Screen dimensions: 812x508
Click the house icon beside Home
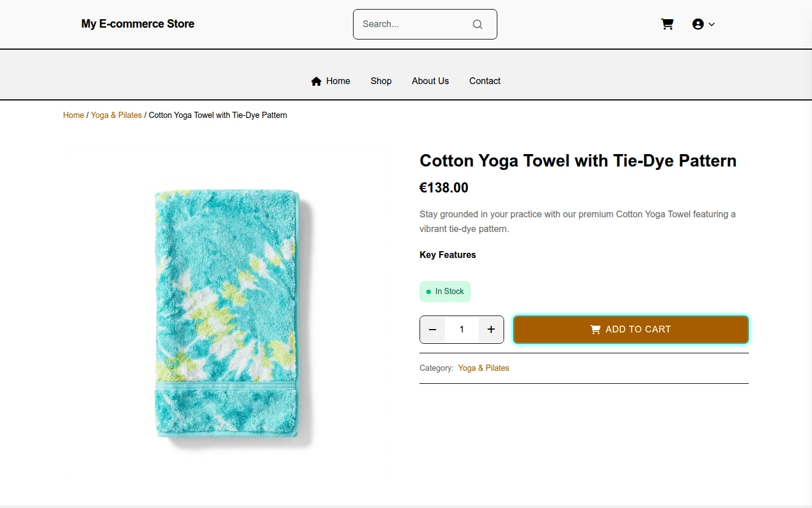click(x=316, y=81)
